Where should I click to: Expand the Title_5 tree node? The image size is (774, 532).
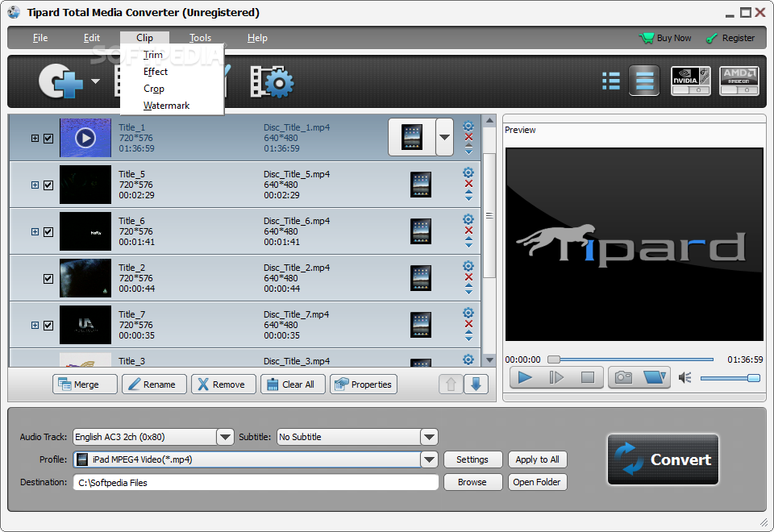pos(35,185)
